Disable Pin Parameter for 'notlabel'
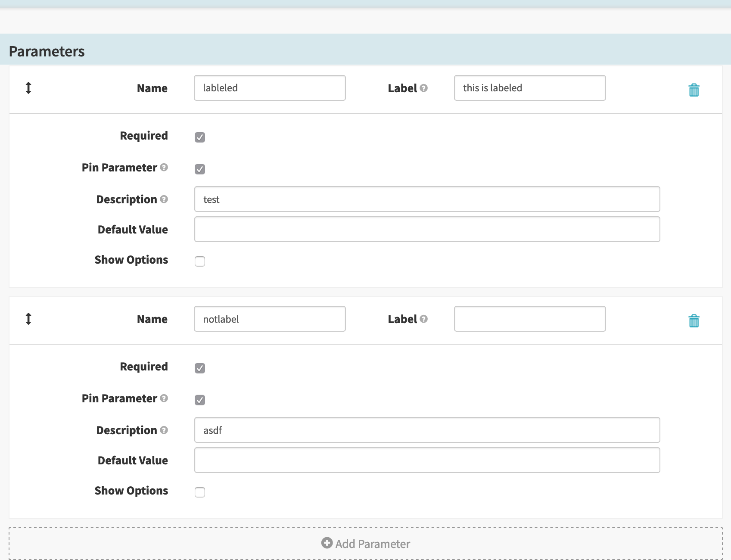The height and width of the screenshot is (560, 731). click(x=199, y=400)
